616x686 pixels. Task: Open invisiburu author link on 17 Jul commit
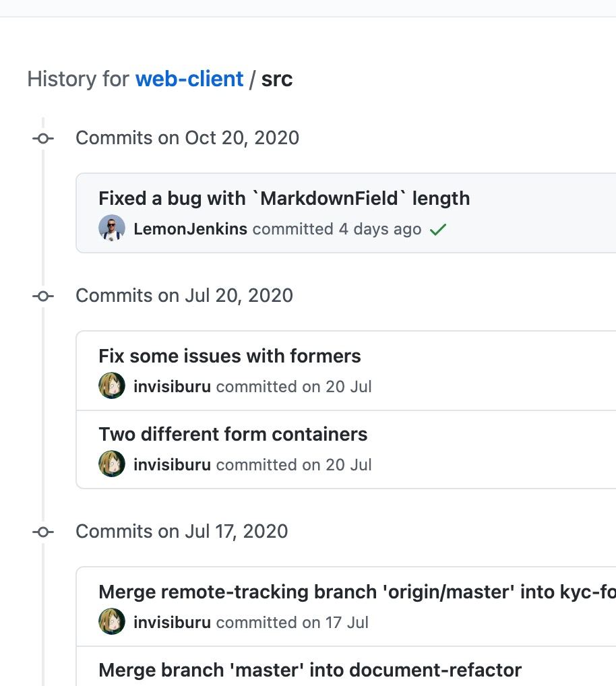(172, 622)
